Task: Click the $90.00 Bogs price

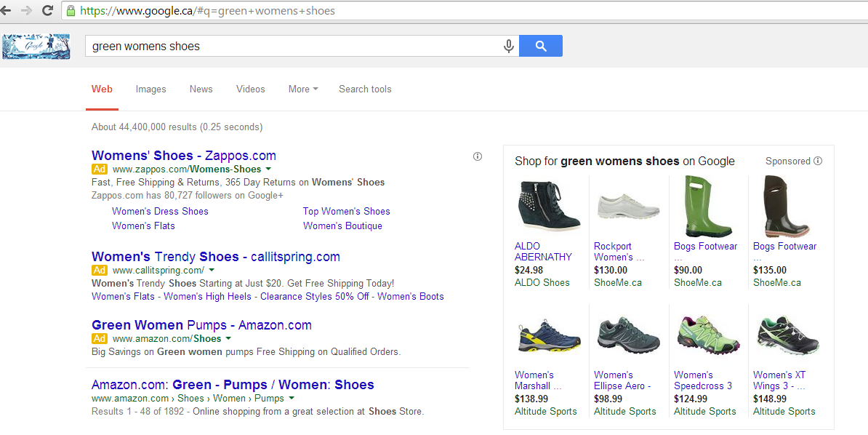Action: coord(688,271)
